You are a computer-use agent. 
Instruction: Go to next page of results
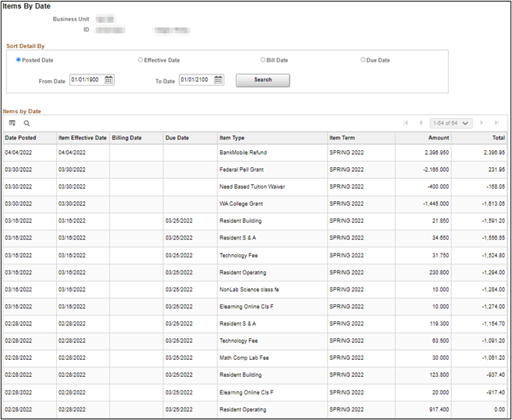482,123
